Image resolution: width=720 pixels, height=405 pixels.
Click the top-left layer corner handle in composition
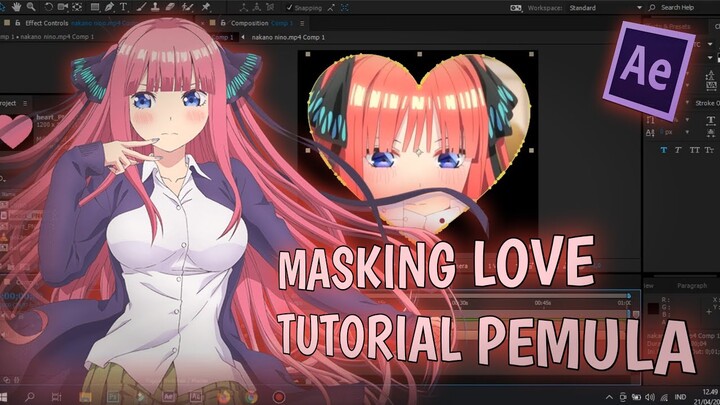pyautogui.click(x=308, y=54)
